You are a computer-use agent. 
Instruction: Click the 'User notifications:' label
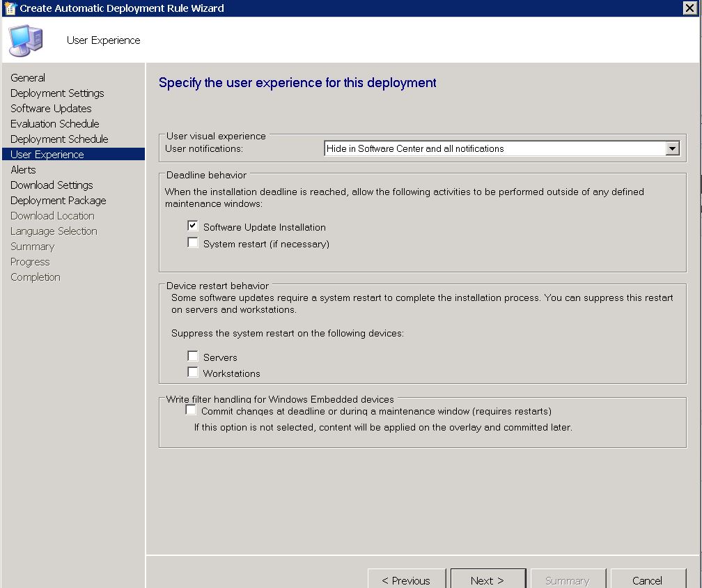pos(204,148)
